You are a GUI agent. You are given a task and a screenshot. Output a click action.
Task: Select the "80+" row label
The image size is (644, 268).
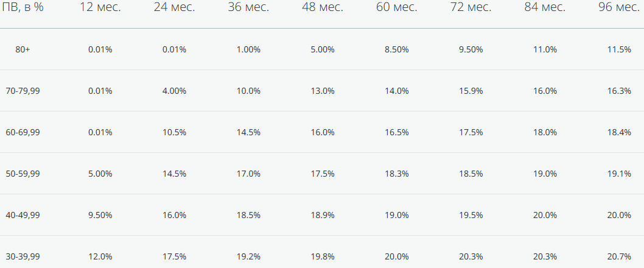[23, 49]
